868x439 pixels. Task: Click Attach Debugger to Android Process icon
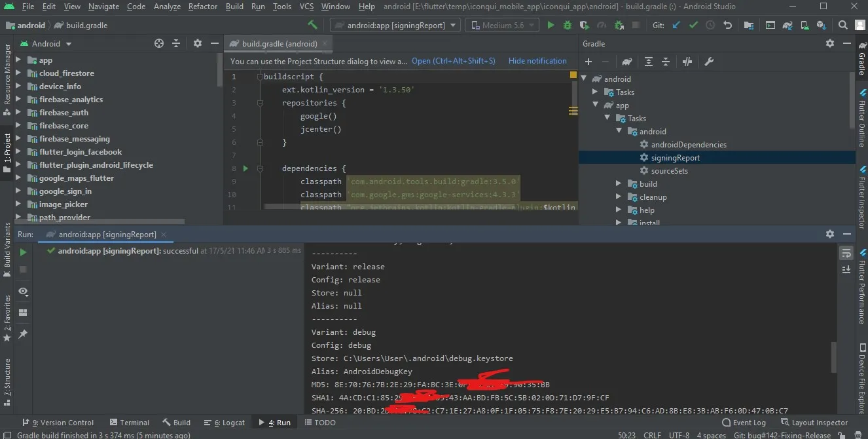coord(619,25)
